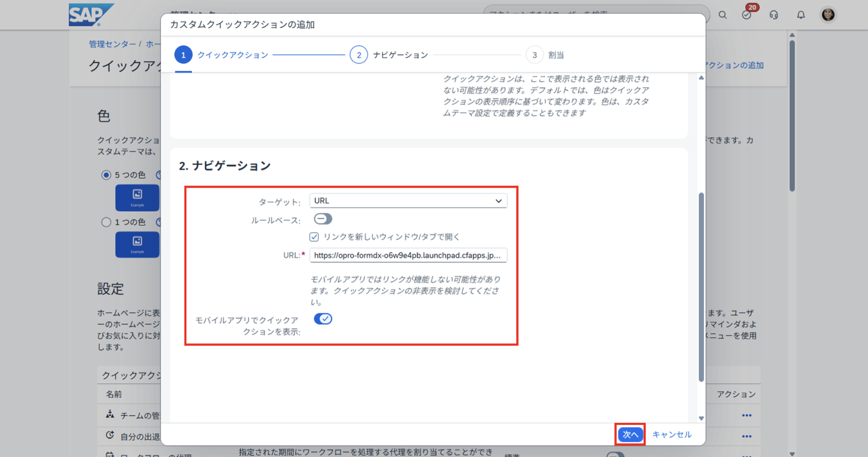Uncheck リンクを新しいウィンドウ/タブで開く checkbox
The image size is (868, 457).
coord(314,237)
